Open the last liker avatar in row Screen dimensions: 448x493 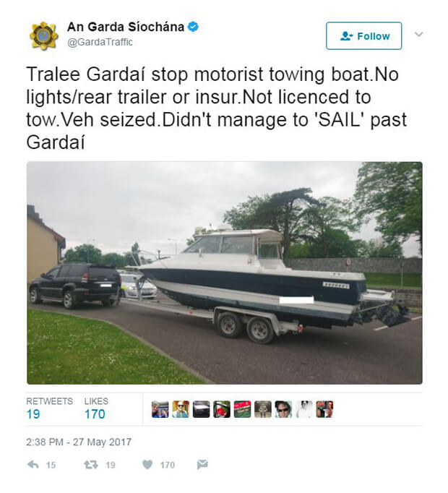(x=324, y=409)
